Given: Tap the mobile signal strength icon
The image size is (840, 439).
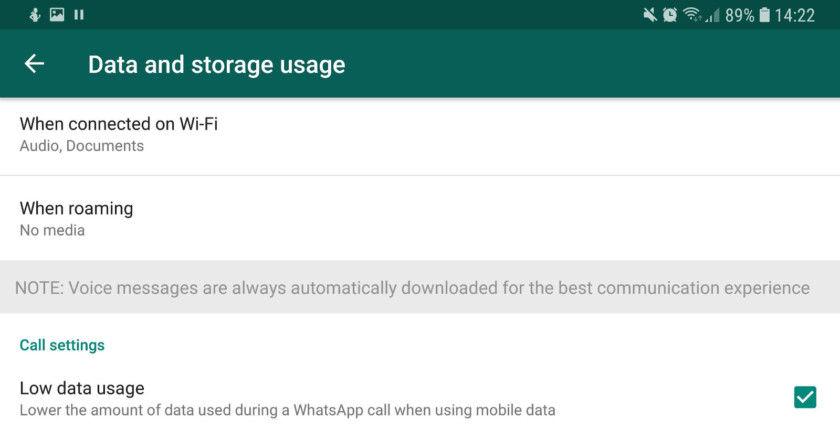Looking at the screenshot, I should [x=712, y=15].
